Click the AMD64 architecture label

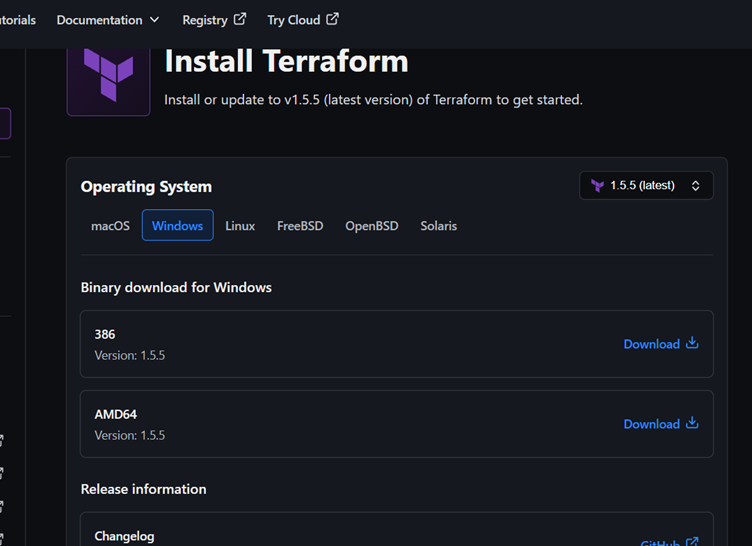click(x=116, y=415)
